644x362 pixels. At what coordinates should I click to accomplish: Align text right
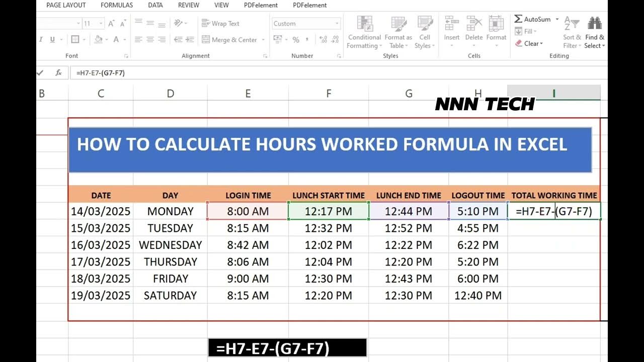(x=162, y=39)
